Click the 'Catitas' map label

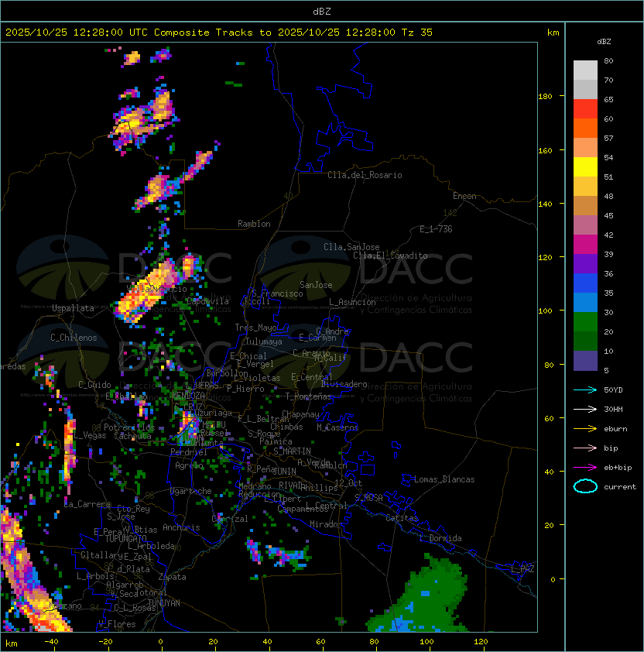tap(402, 518)
